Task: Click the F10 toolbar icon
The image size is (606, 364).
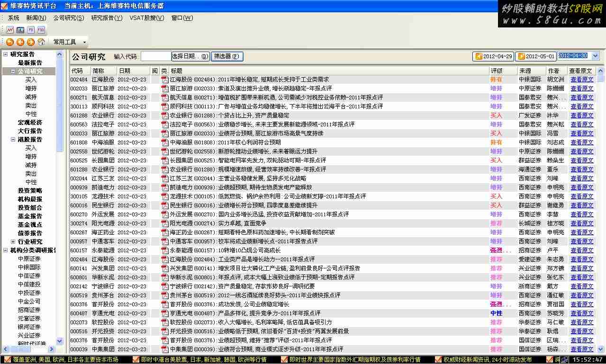Action: (x=41, y=29)
